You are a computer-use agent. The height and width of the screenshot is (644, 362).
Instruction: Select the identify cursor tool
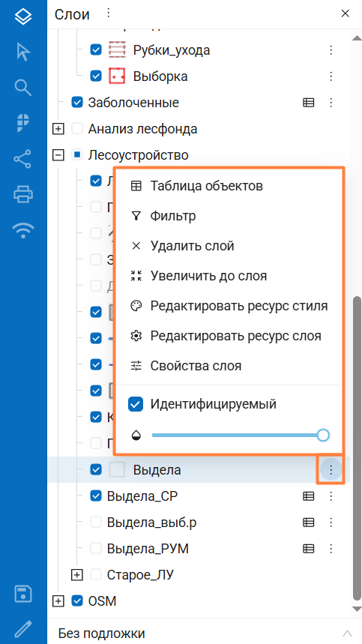[x=23, y=52]
